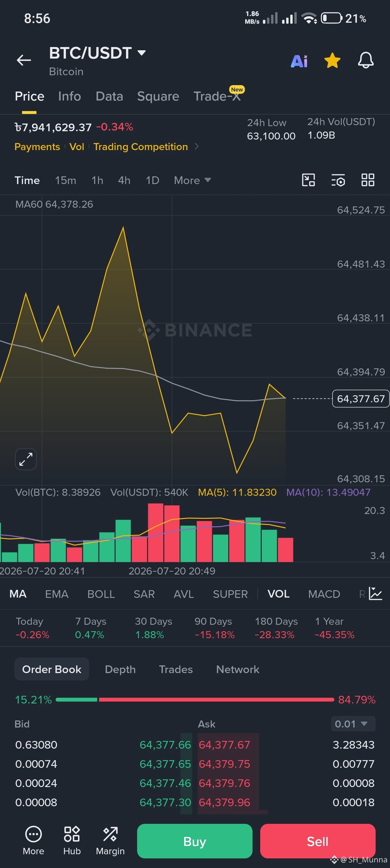Image resolution: width=390 pixels, height=868 pixels.
Task: Select the Network tab
Action: [238, 669]
